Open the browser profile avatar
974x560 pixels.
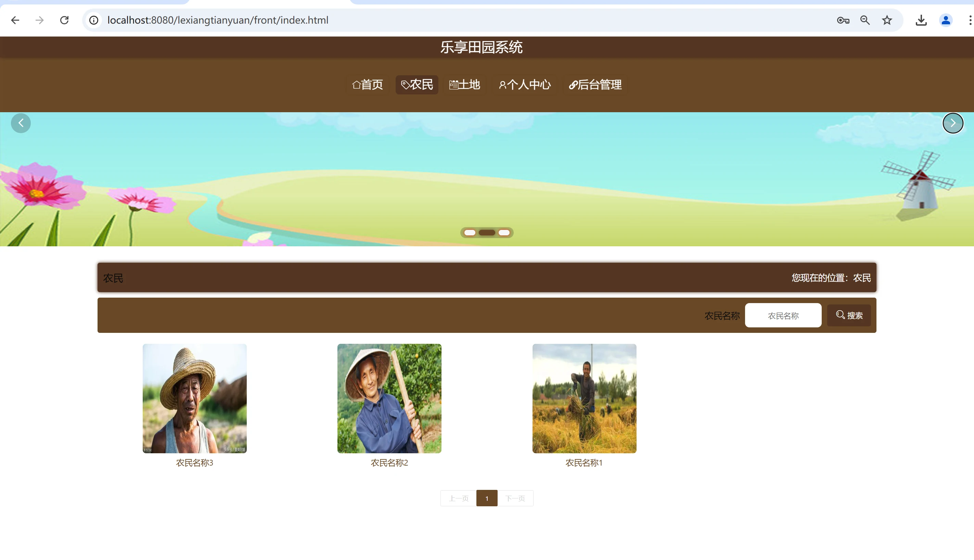click(x=946, y=20)
